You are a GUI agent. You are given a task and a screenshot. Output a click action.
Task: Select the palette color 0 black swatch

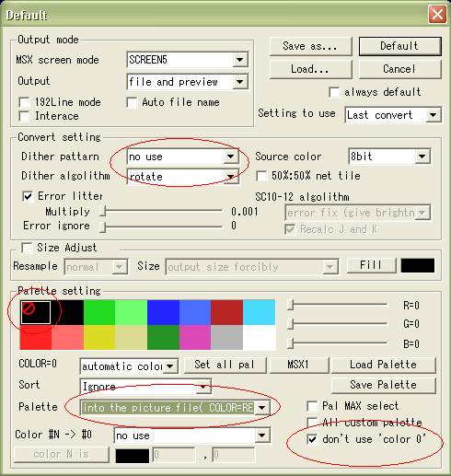coord(36,312)
